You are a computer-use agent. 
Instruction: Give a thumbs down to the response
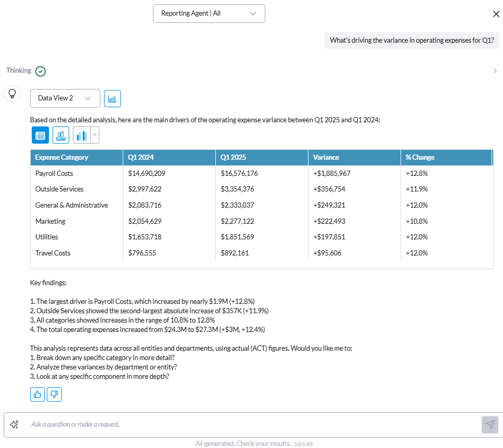(54, 394)
